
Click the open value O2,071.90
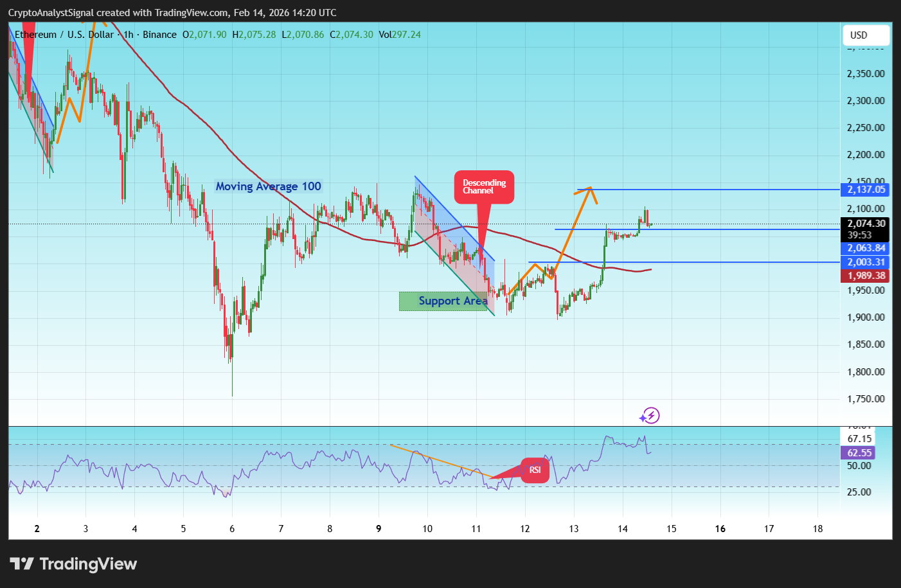pos(204,35)
